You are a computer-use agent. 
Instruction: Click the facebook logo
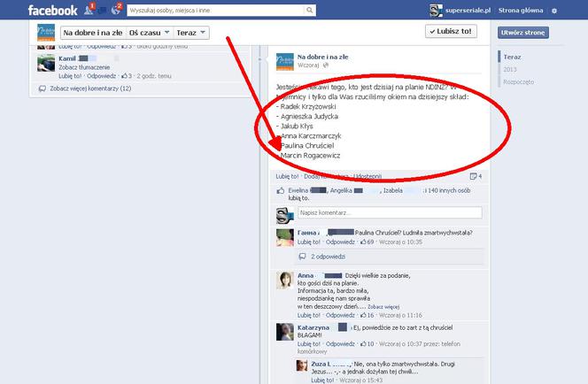click(53, 10)
